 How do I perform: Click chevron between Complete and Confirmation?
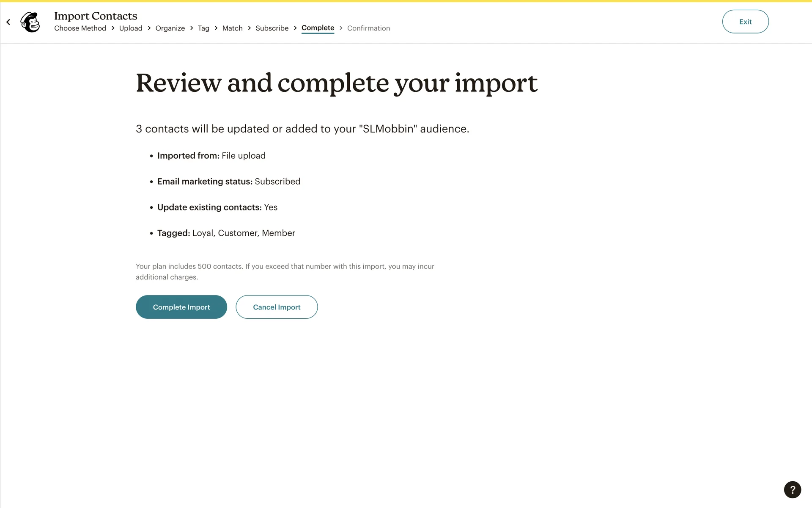point(341,28)
